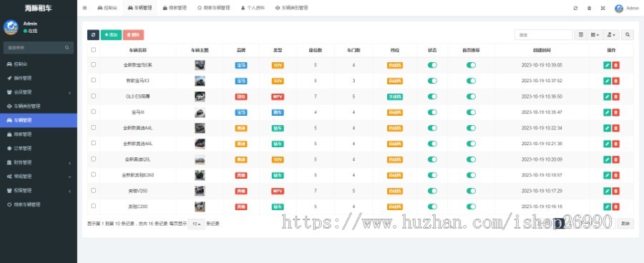Open the page size dropdown showing 10
The image size is (644, 263).
tap(196, 224)
